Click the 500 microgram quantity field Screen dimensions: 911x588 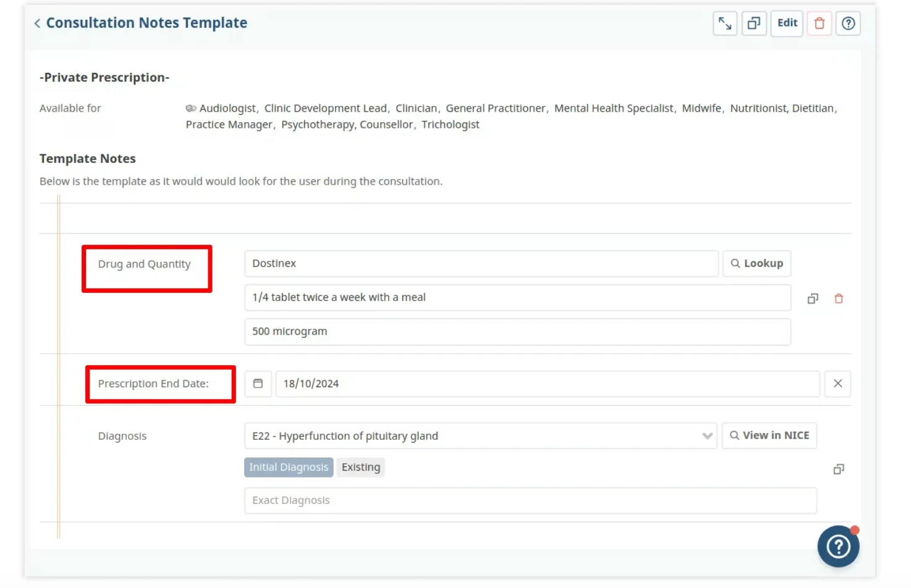click(x=518, y=332)
